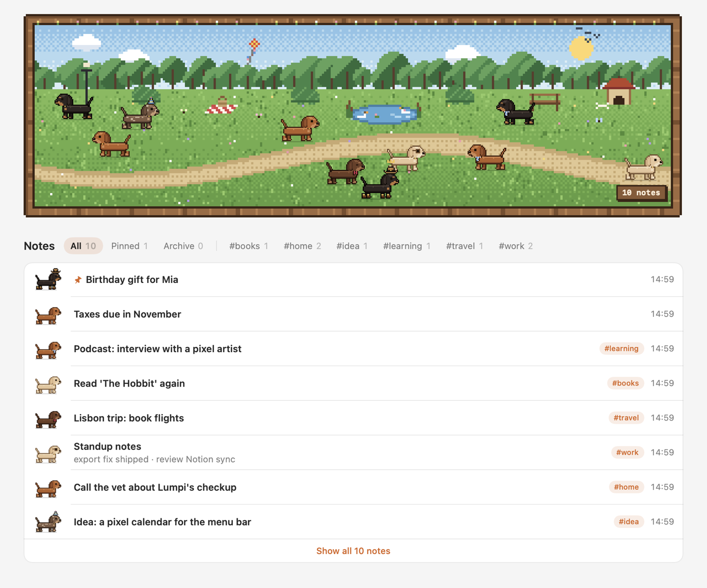Image resolution: width=707 pixels, height=588 pixels.
Task: Click the party-hat dog icon beside the Idea note
Action: click(x=48, y=522)
